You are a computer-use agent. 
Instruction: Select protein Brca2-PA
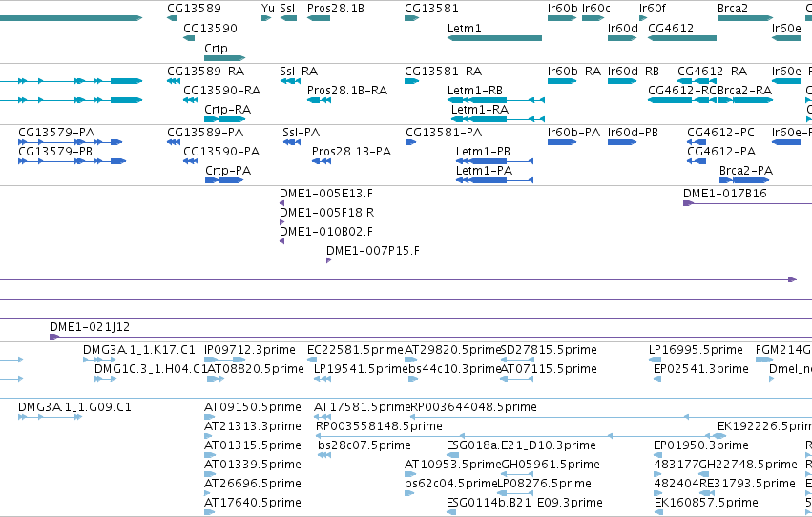click(x=744, y=180)
